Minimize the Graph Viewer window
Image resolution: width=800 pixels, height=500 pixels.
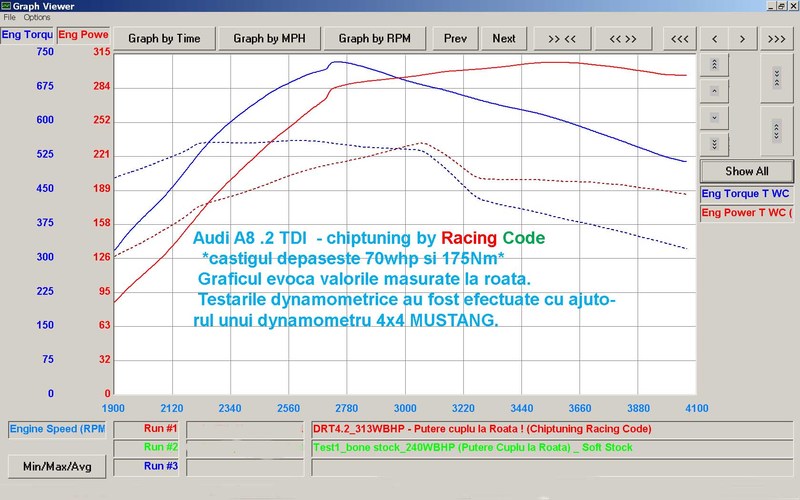point(771,6)
